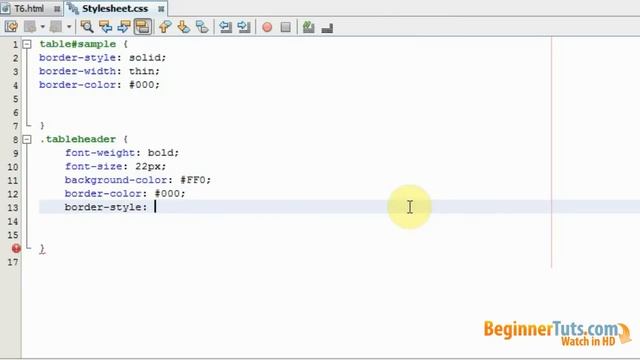Stop macro recording with square icon
Viewport: 640px width, 360px height.
pos(286,27)
